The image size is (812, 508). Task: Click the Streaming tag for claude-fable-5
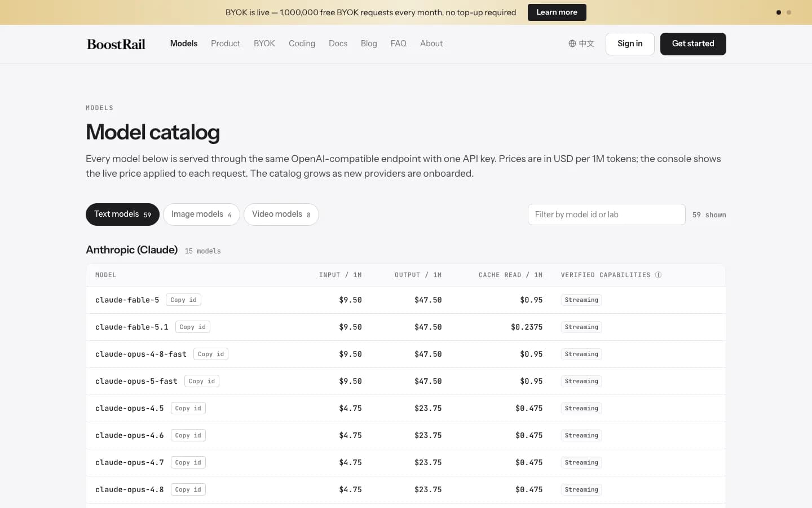(x=581, y=300)
